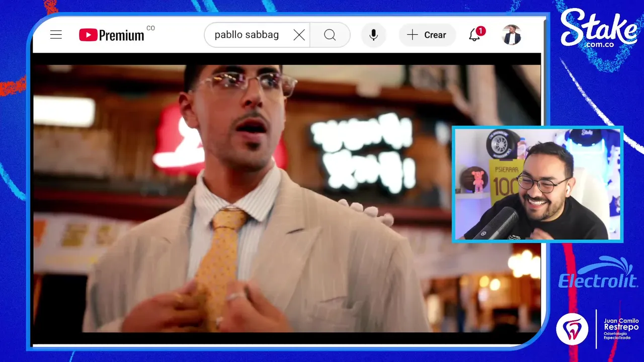Click the playing video of man in suit
Image resolution: width=644 pixels, height=362 pixels.
tap(287, 199)
